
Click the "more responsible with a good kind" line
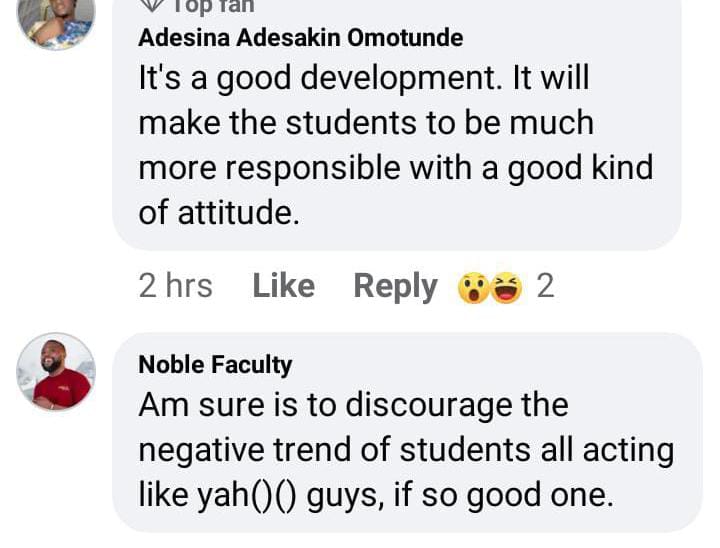[x=395, y=168]
